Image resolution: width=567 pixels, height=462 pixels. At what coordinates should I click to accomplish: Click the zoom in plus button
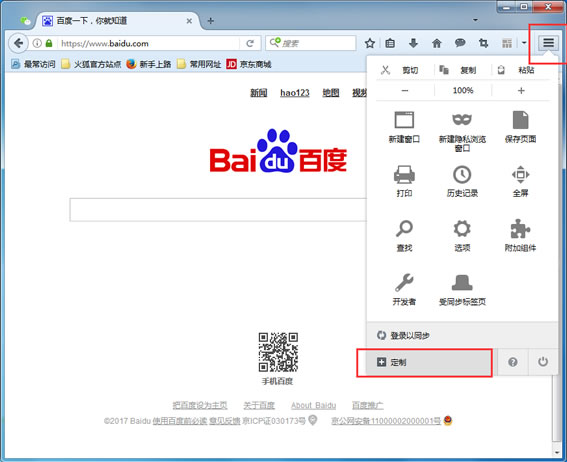point(521,90)
